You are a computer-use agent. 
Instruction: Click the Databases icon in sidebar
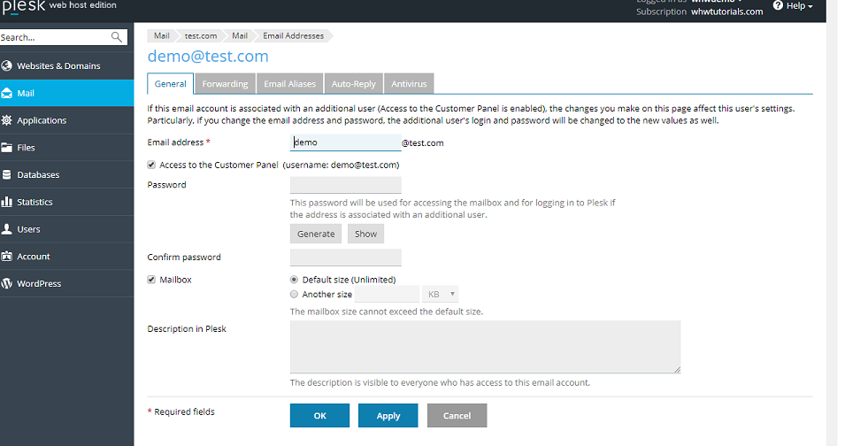[x=8, y=175]
